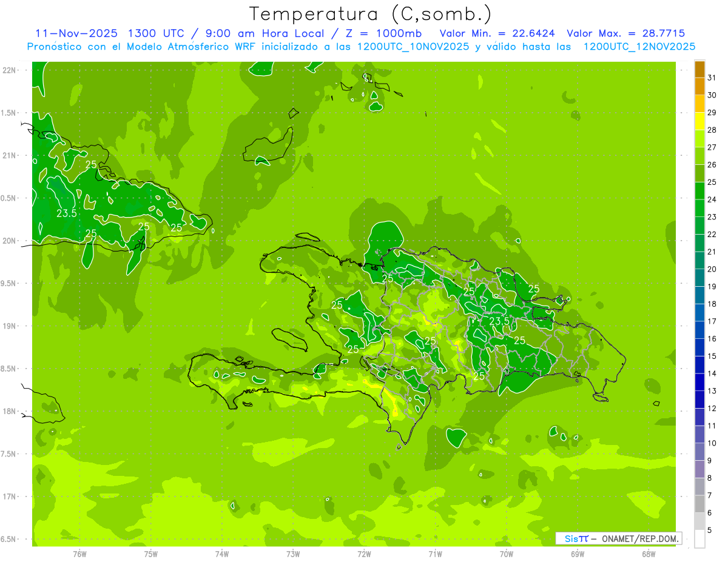
Task: Click the "20N" latitude axis label
Action: (10, 241)
